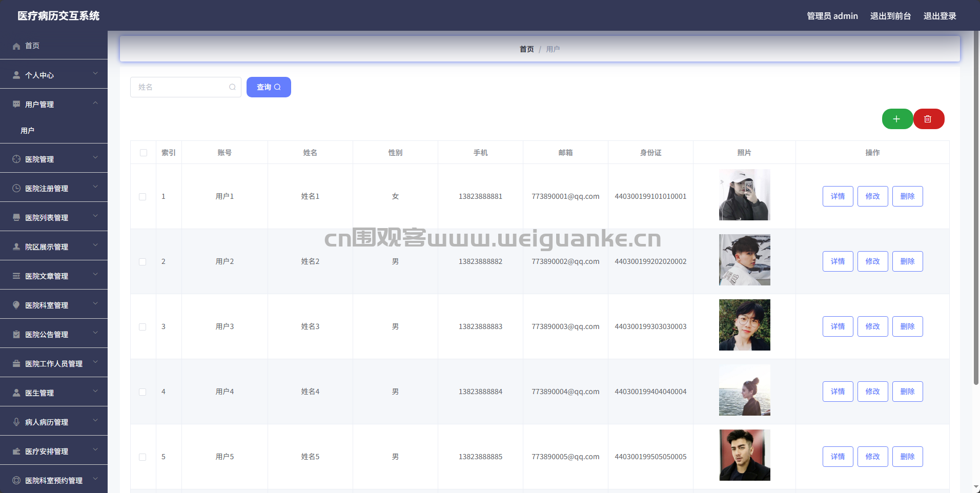The image size is (980, 493).
Task: Open the 医疗安排管理 menu chevron
Action: click(95, 450)
